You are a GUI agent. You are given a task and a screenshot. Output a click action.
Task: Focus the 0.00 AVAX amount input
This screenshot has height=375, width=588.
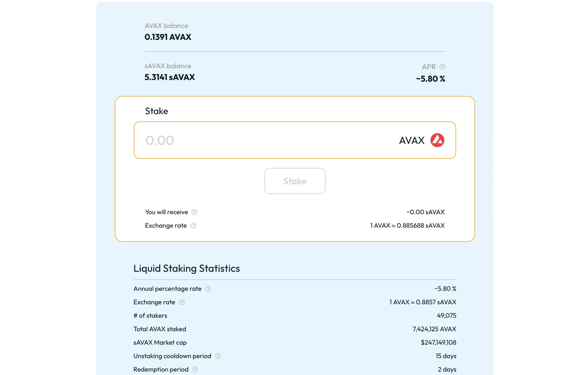pos(295,140)
